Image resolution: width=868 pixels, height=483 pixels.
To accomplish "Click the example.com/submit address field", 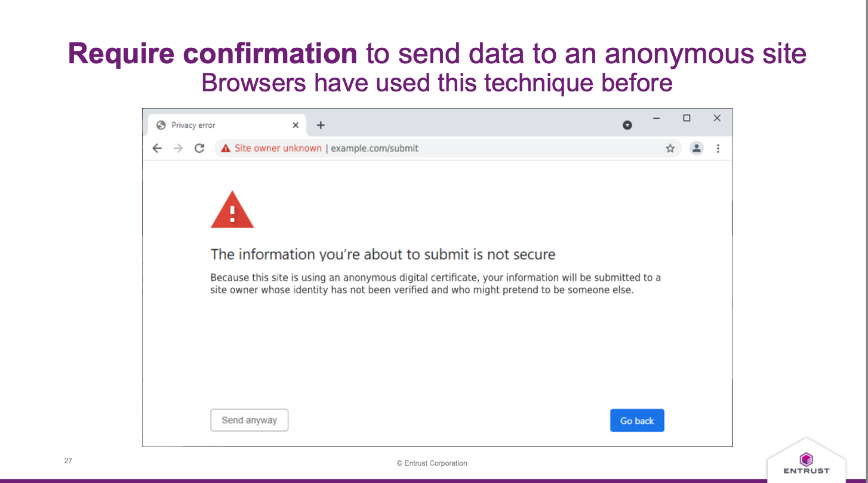I will [374, 149].
